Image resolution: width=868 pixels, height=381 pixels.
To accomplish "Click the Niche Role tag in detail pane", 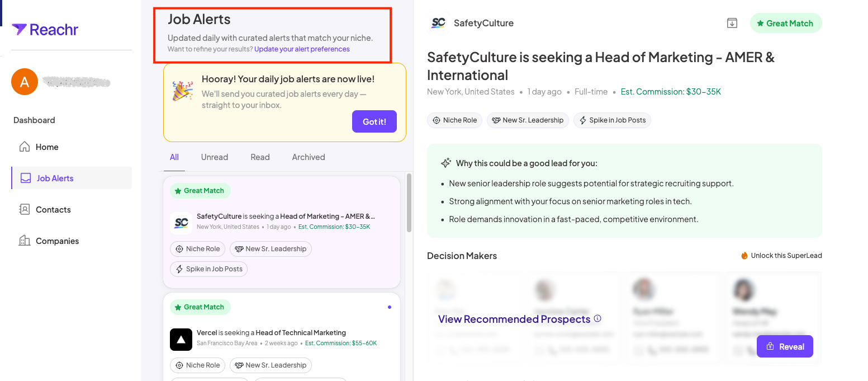I will tap(454, 120).
